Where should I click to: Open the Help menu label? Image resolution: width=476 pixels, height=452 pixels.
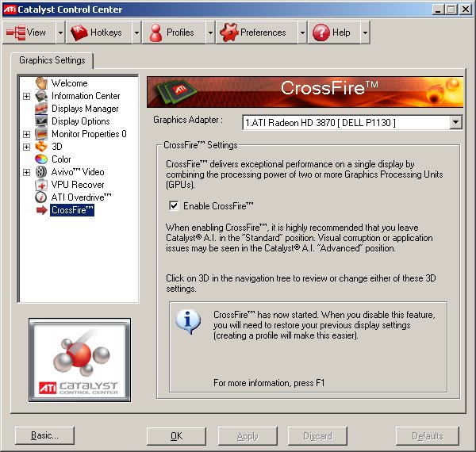point(341,33)
